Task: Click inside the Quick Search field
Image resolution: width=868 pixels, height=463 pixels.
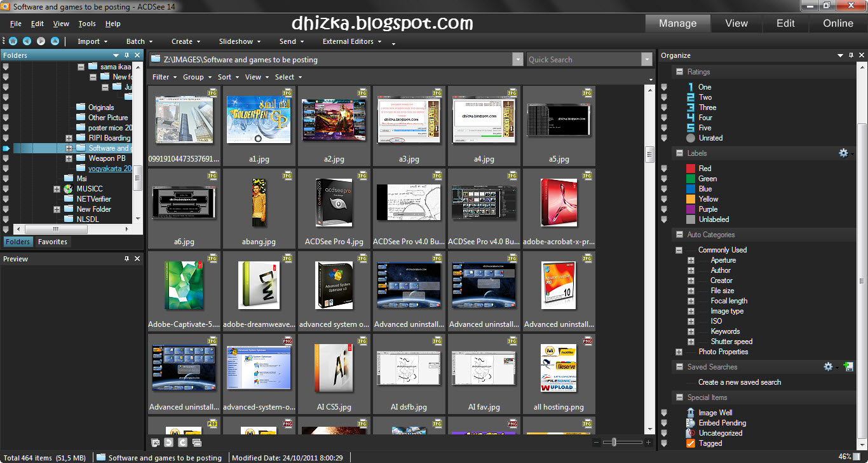Action: coord(583,59)
